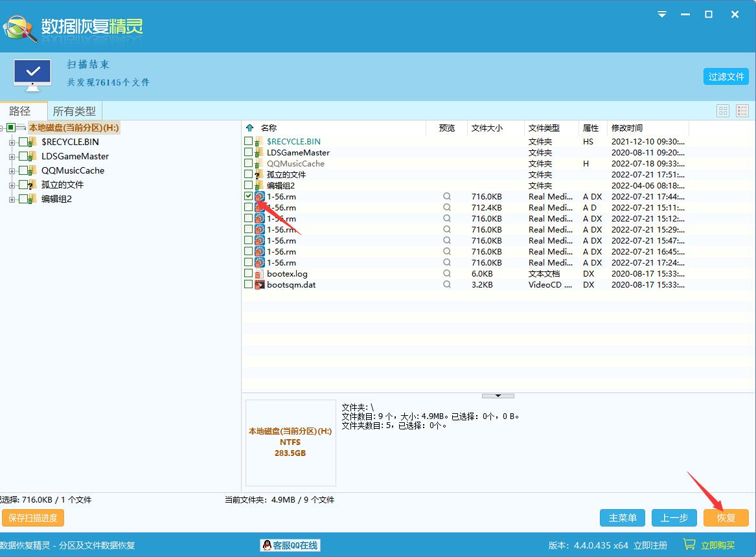Click the shopping cart buy-now icon
Viewport: 756px width, 557px height.
(689, 545)
